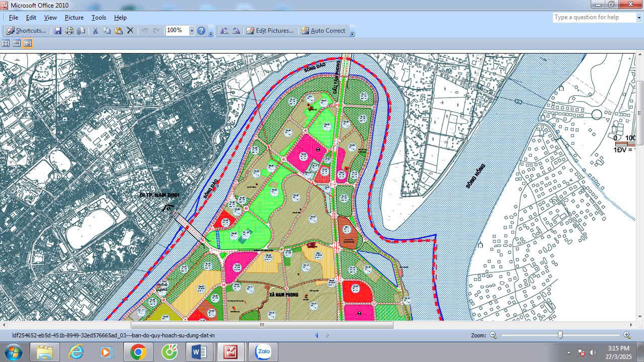Open the Tools menu
Viewport: 644px width, 362px height.
pos(99,18)
